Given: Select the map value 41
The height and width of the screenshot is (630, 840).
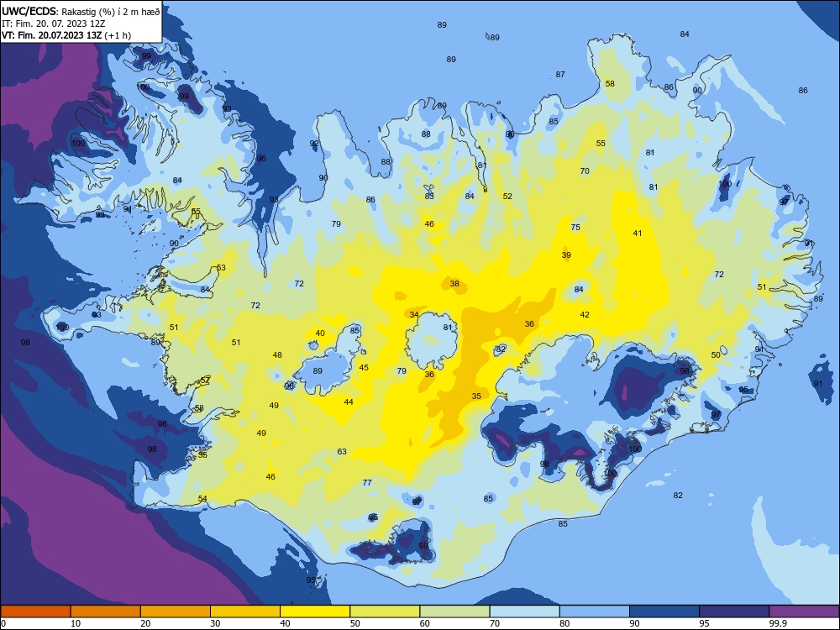Looking at the screenshot, I should click(x=638, y=233).
